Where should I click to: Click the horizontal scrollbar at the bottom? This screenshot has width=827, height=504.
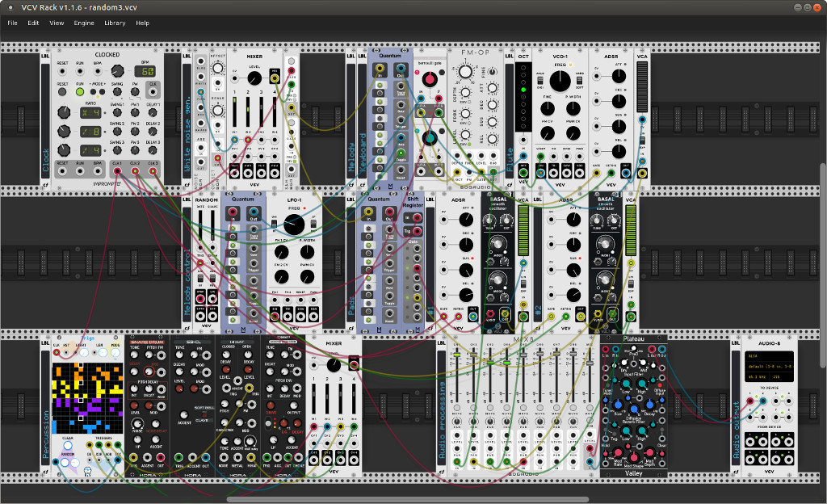point(408,499)
